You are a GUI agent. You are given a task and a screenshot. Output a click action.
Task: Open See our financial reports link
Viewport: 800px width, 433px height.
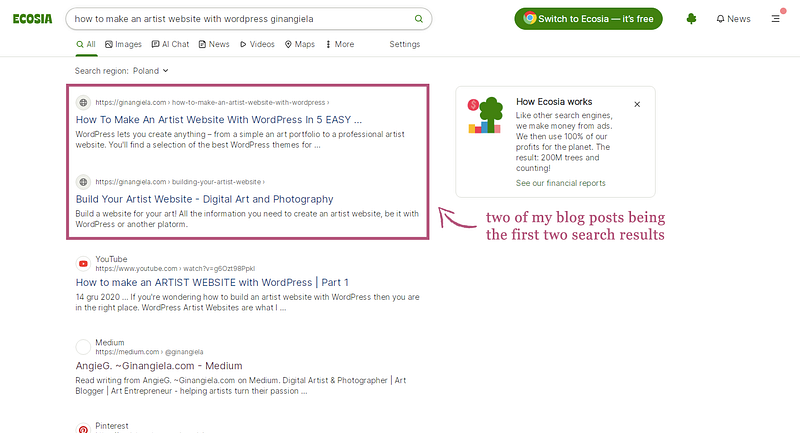click(x=560, y=183)
